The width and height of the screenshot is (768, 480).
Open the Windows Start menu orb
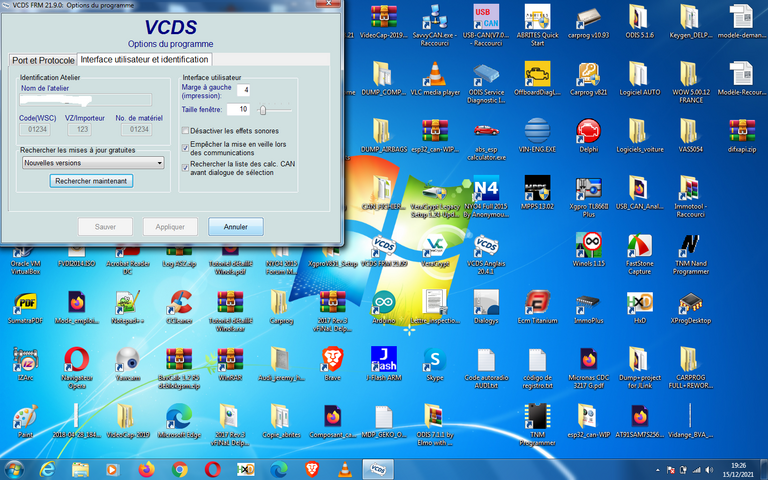coord(14,470)
